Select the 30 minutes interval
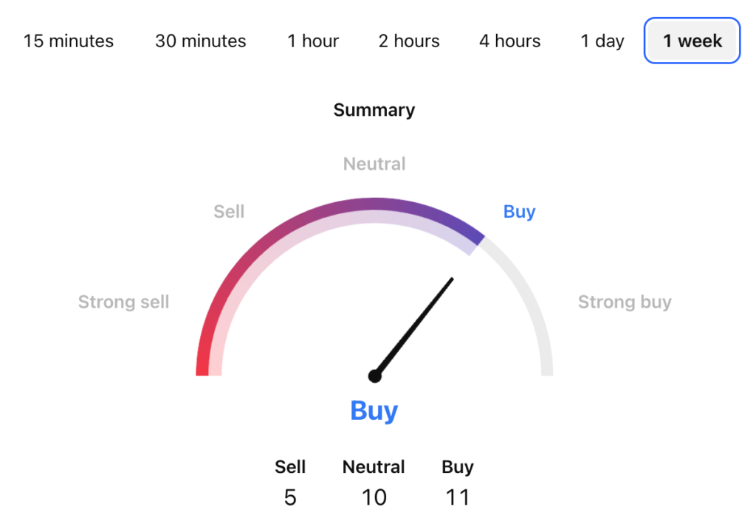This screenshot has height=532, width=756. coord(200,41)
